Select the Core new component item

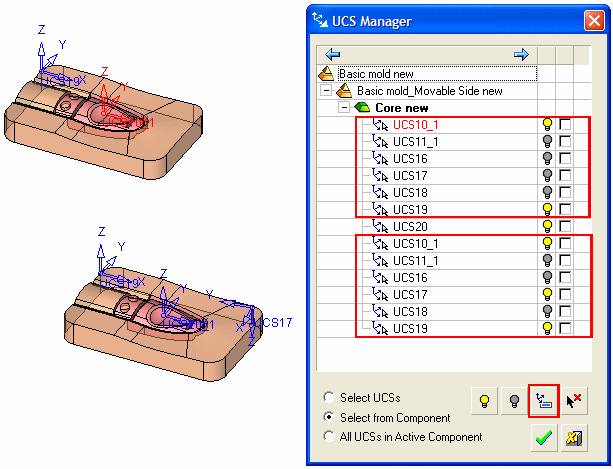coord(401,107)
